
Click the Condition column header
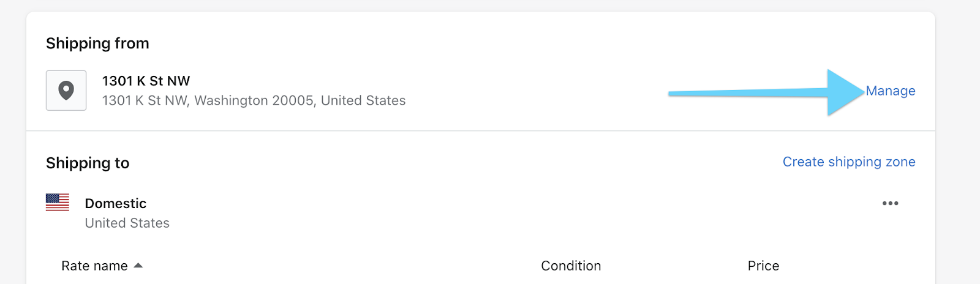point(571,266)
